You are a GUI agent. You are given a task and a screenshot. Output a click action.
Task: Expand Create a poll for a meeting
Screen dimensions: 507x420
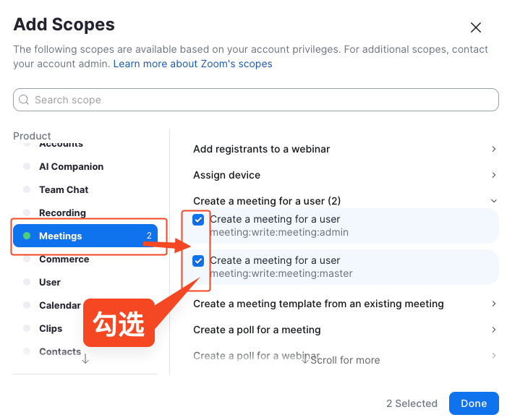pyautogui.click(x=493, y=330)
